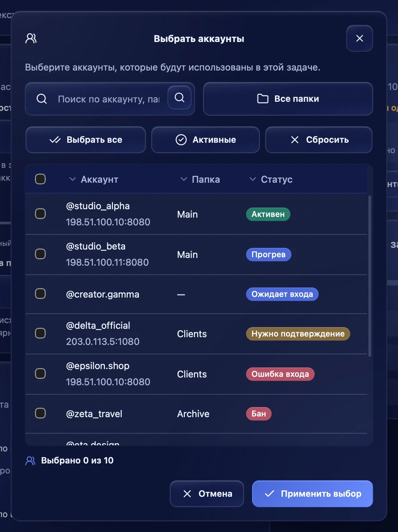The image size is (398, 532).
Task: Click the Отмена button
Action: coord(207,494)
